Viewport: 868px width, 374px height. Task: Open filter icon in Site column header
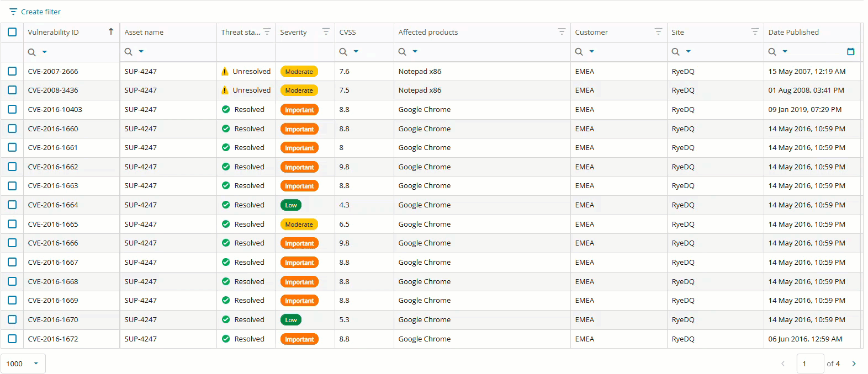(755, 32)
